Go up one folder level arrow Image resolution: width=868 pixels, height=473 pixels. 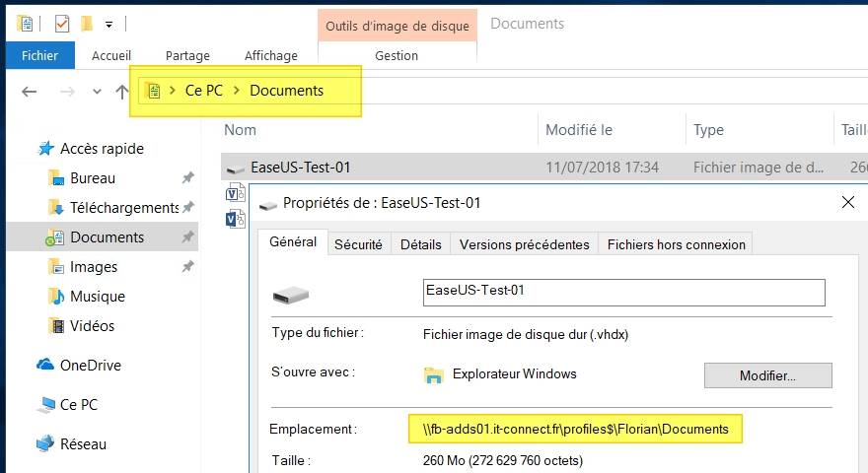[121, 92]
